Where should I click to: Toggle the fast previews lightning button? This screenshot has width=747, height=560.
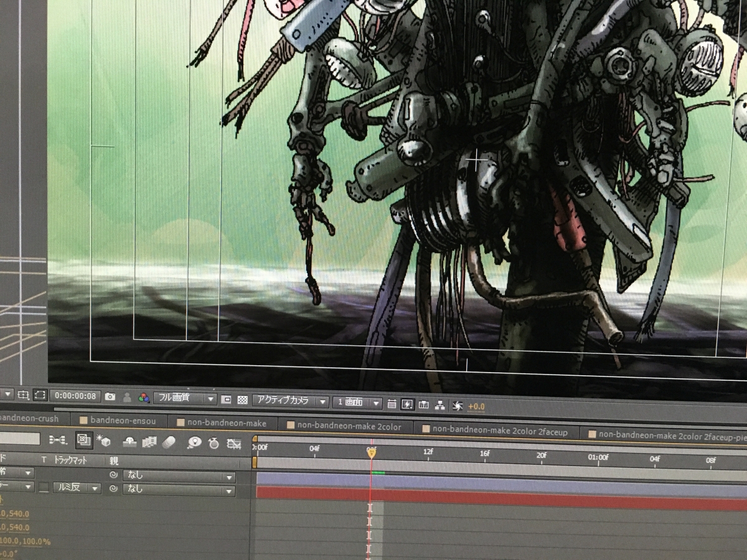click(408, 404)
